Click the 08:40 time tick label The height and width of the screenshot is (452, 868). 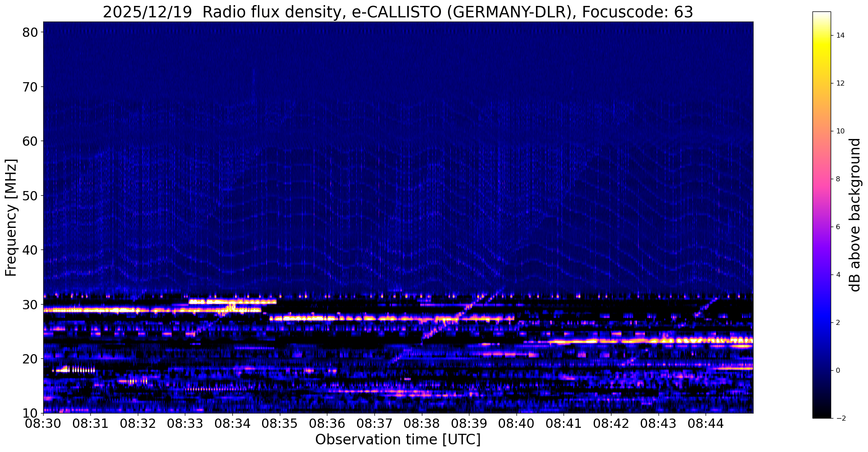pos(516,423)
